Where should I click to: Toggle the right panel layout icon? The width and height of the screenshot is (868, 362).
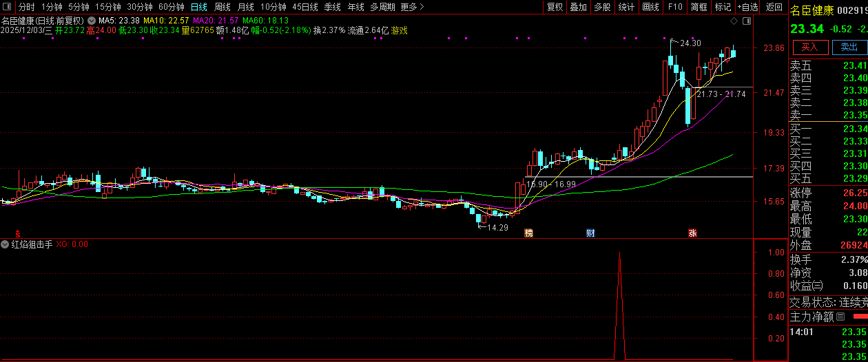pos(747,22)
